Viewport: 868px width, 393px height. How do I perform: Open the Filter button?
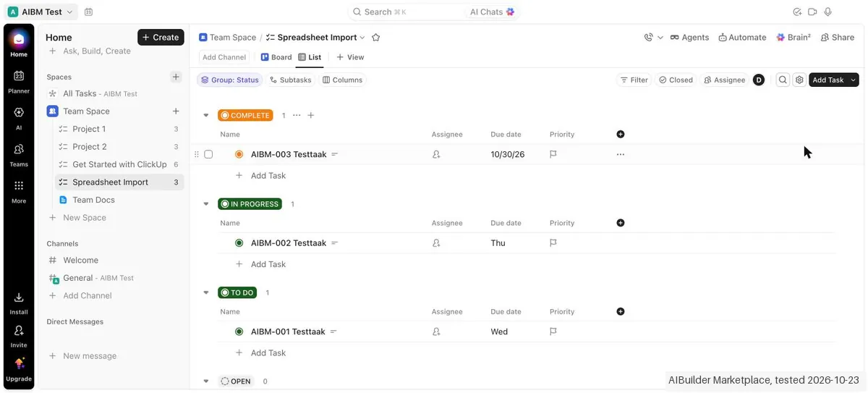point(634,80)
